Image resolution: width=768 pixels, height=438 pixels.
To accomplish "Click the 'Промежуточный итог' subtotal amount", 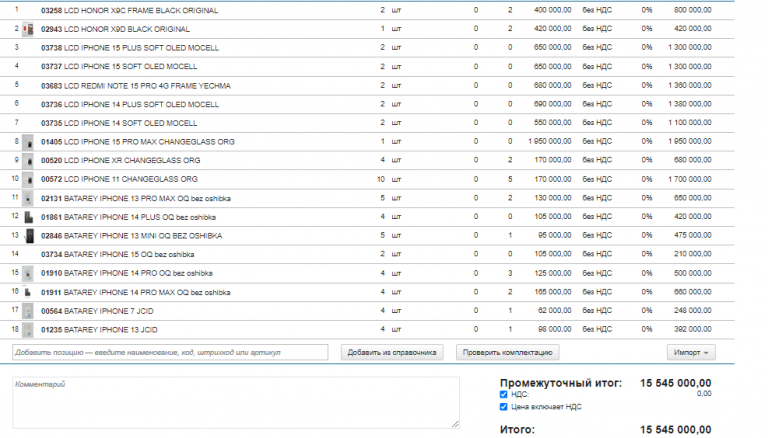I will coord(675,383).
